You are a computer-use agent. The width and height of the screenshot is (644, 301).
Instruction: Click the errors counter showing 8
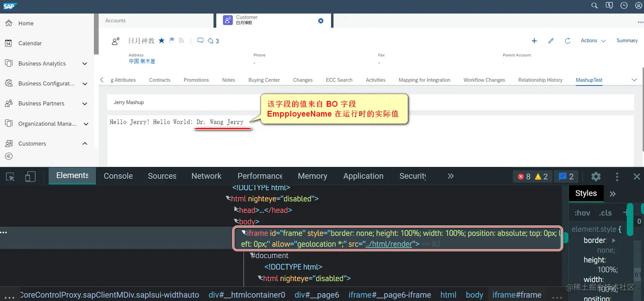524,176
